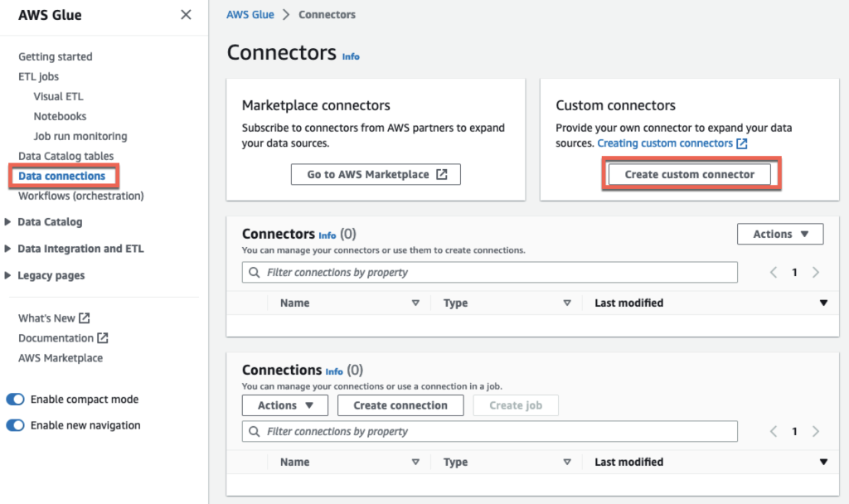Sort Connections by Last modified arrow
This screenshot has height=504, width=849.
point(823,463)
